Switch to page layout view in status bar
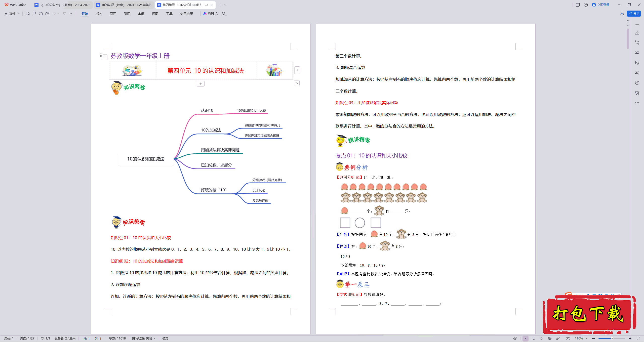Image resolution: width=644 pixels, height=342 pixels. 526,338
